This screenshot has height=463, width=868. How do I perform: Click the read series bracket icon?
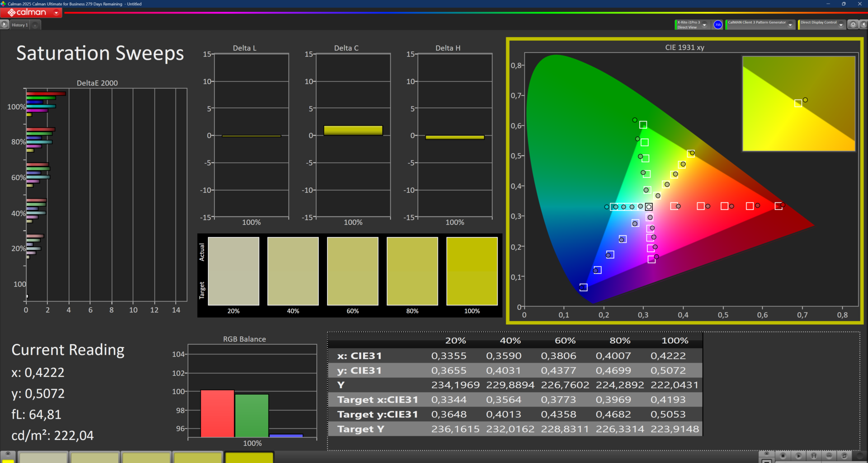tap(814, 456)
